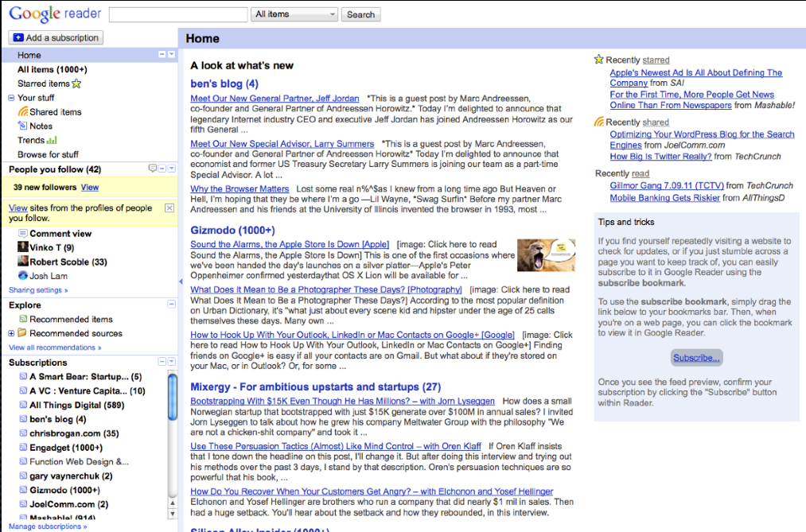This screenshot has width=806, height=532.
Task: View the 39 new followers
Action: [90, 188]
